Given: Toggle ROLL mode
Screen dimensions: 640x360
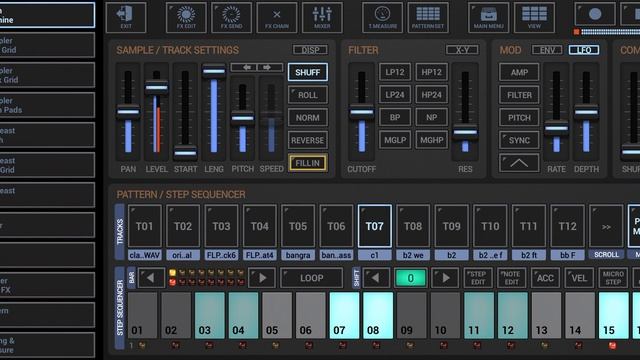Looking at the screenshot, I should 307,95.
